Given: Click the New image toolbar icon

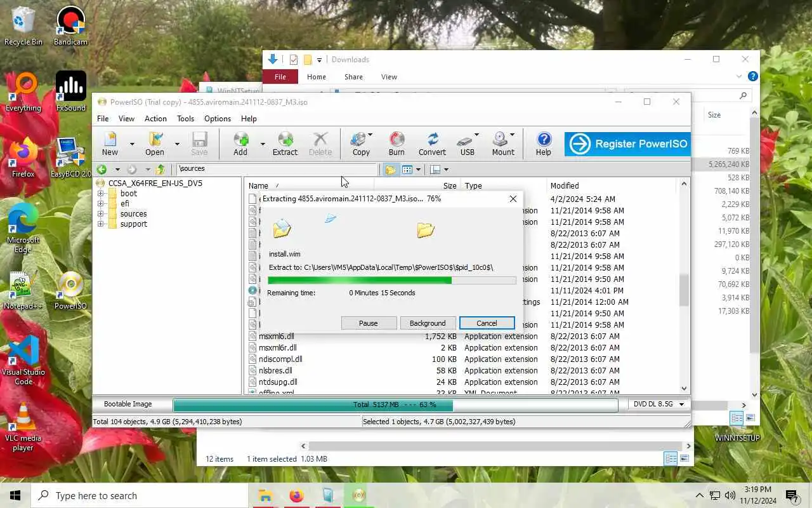Looking at the screenshot, I should pyautogui.click(x=110, y=144).
